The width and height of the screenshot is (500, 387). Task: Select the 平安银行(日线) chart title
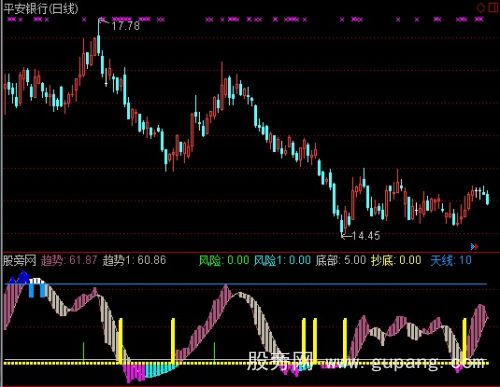pos(41,8)
